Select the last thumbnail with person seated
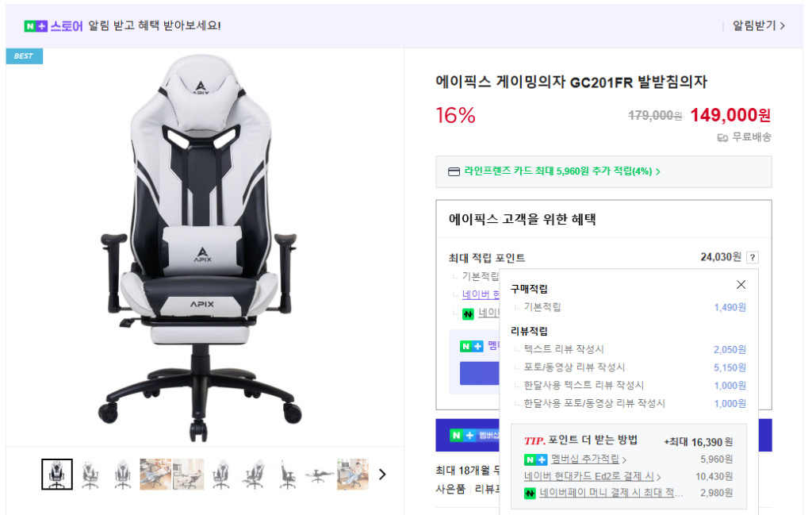The height and width of the screenshot is (515, 812). [x=353, y=474]
